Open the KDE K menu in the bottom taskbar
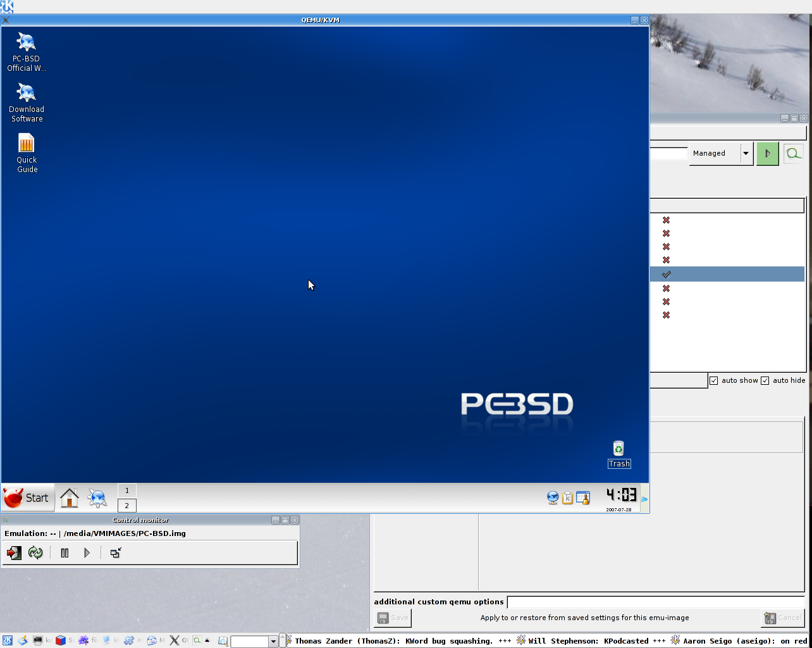Screen dimensions: 812x648 point(7,640)
